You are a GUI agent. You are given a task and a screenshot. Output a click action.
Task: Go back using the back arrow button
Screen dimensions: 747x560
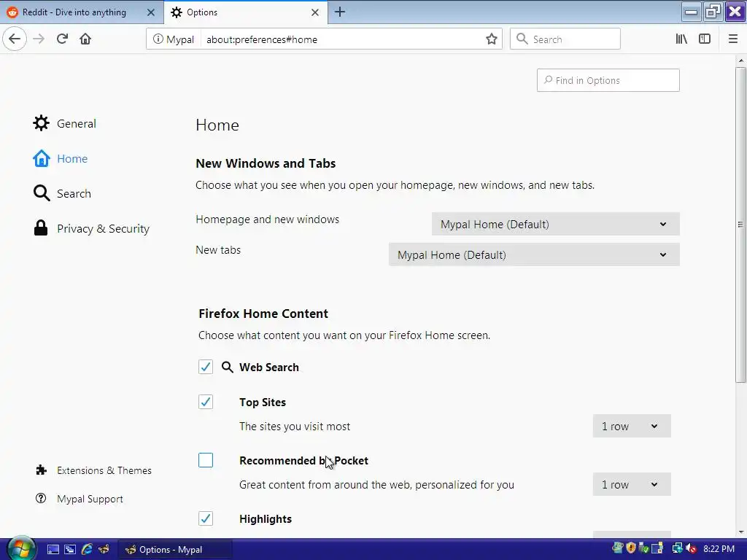click(15, 39)
